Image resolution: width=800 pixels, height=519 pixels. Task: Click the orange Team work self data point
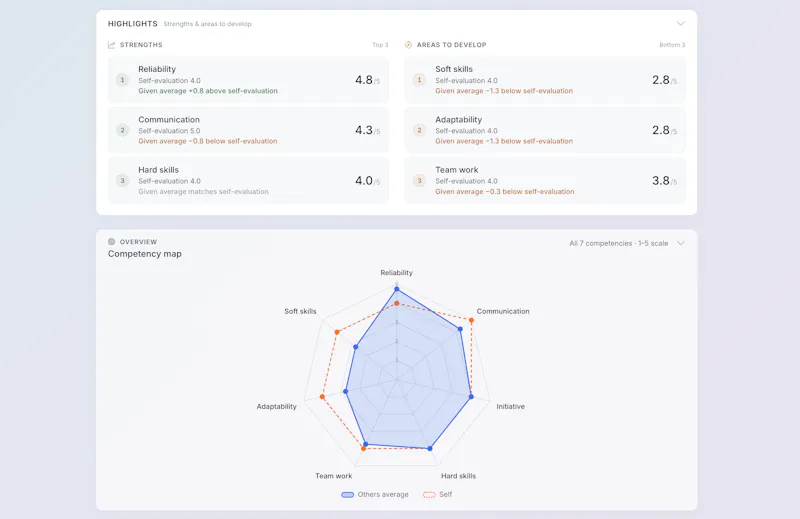click(363, 449)
